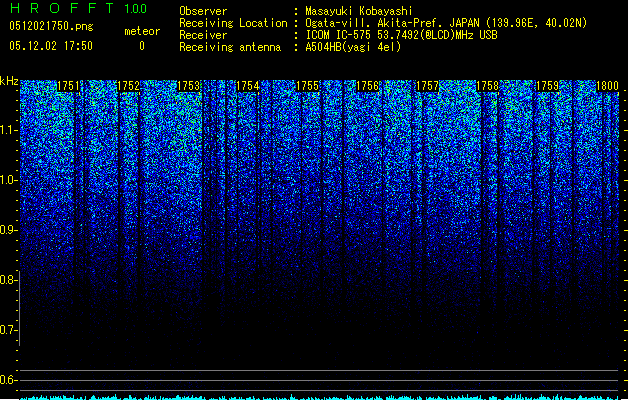Click the 1758 time marker
This screenshot has height=400, width=629.
point(487,86)
